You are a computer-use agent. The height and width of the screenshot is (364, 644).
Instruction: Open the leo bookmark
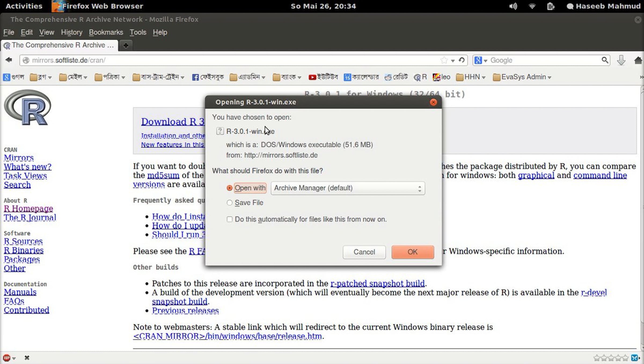(x=441, y=77)
